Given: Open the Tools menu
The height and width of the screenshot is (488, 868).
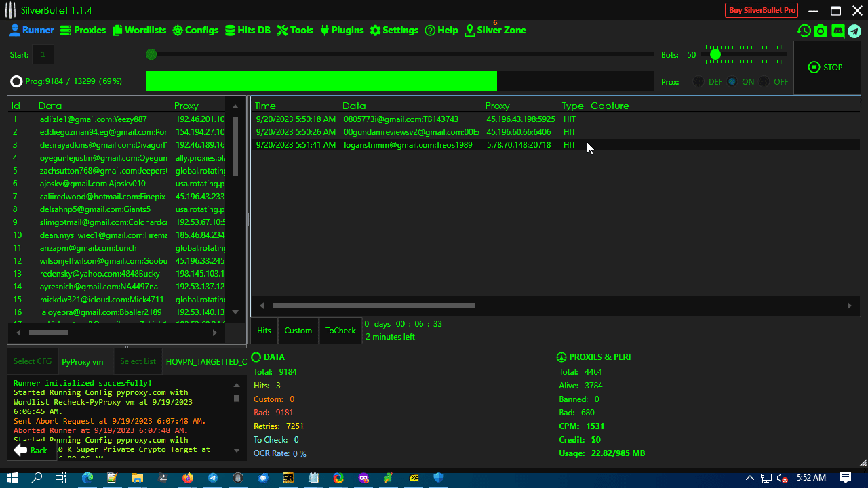Looking at the screenshot, I should point(295,30).
